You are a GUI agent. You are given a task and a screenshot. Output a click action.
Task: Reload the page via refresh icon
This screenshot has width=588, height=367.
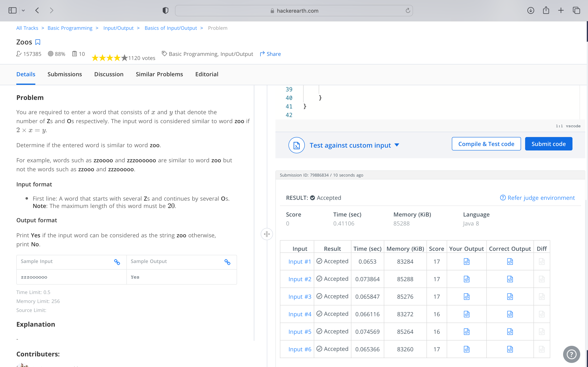(x=408, y=10)
